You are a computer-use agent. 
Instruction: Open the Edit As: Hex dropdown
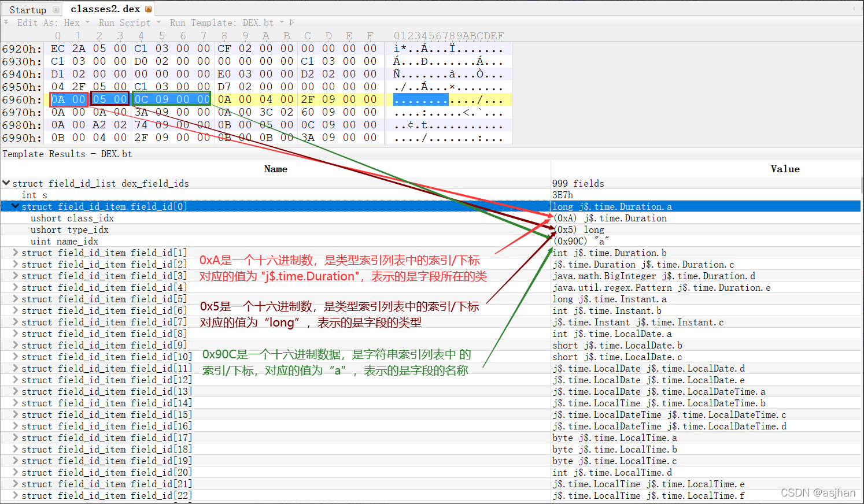pos(53,23)
